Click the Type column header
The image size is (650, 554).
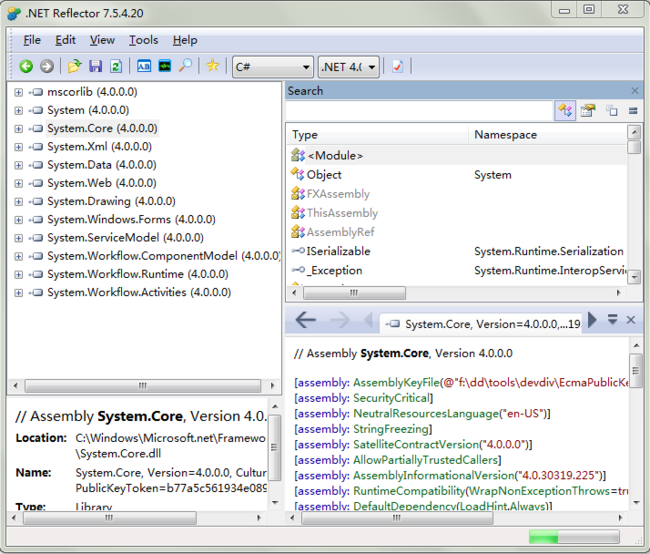(x=378, y=135)
